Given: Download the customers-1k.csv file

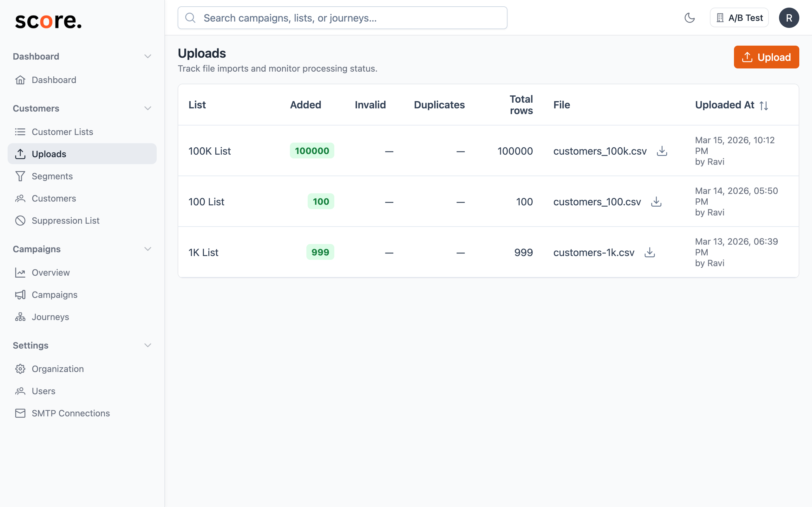Looking at the screenshot, I should (x=650, y=252).
